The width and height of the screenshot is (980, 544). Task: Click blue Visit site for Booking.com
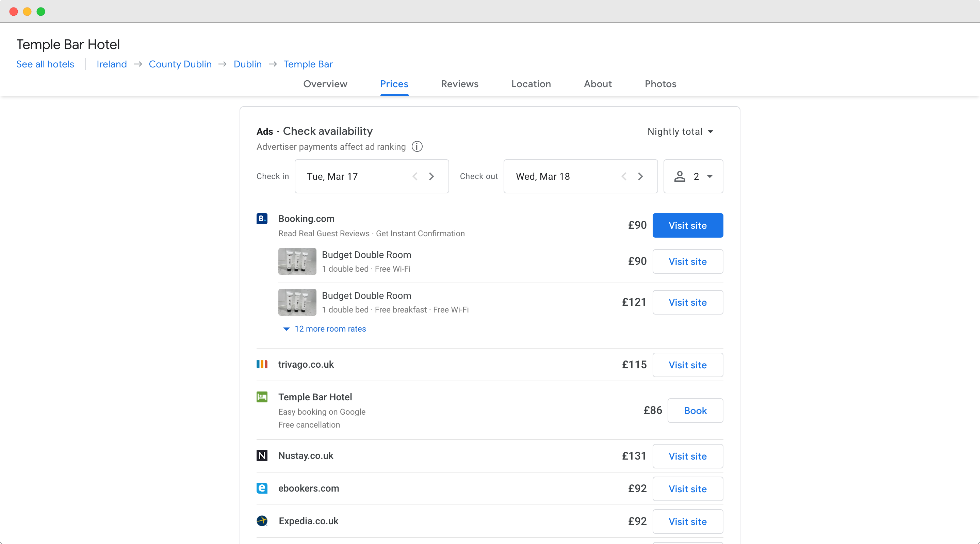tap(688, 225)
